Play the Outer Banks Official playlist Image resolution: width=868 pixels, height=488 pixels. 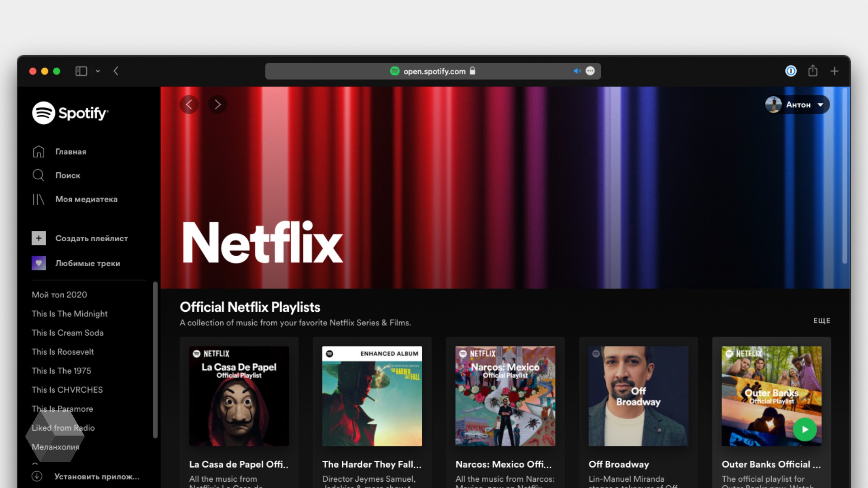[x=805, y=430]
